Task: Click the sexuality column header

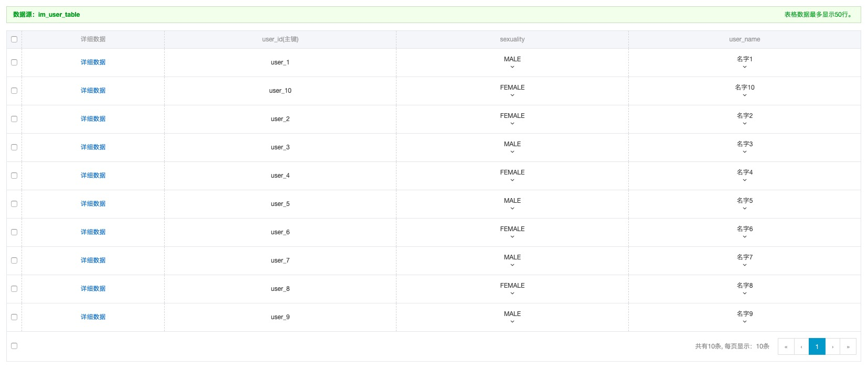Action: point(512,39)
